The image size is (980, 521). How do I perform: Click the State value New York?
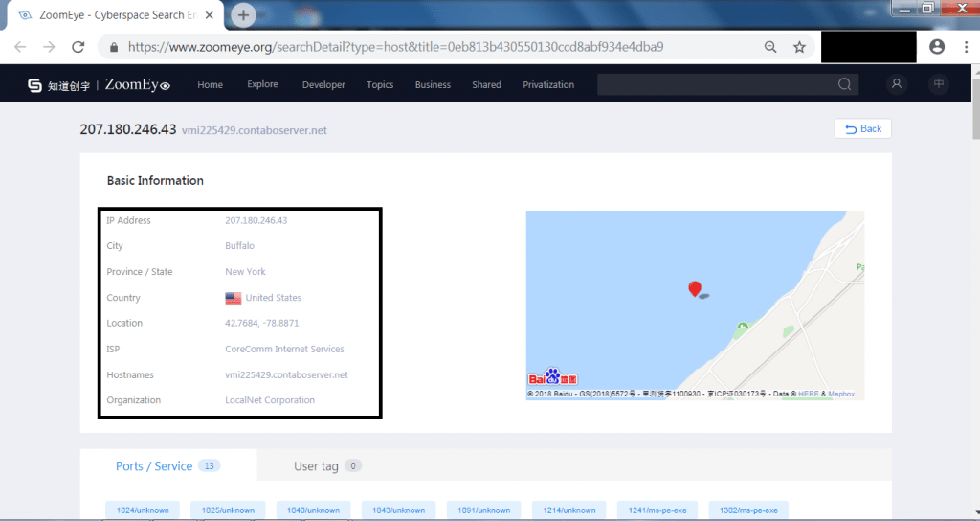[x=245, y=272]
